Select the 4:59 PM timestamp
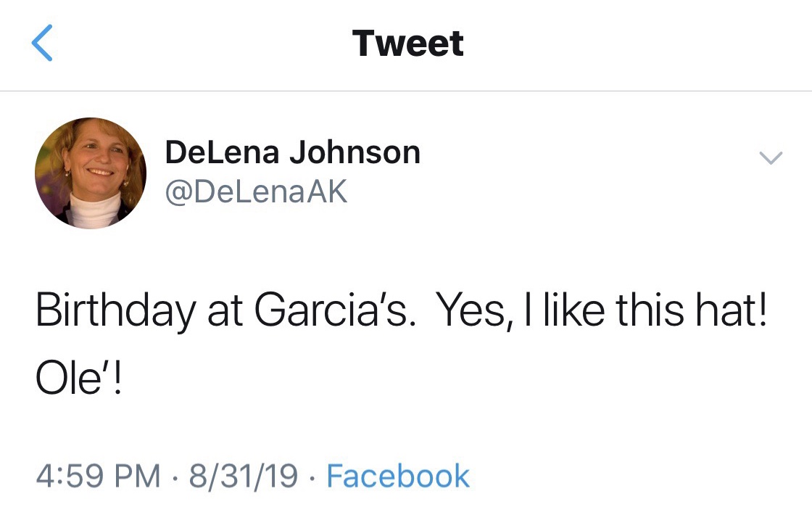 tap(99, 476)
